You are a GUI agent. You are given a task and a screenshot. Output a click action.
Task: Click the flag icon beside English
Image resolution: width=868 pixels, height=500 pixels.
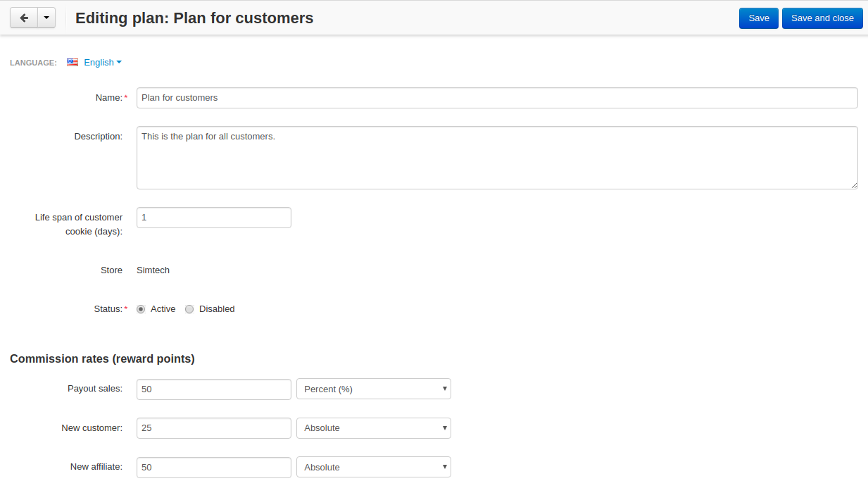click(x=73, y=62)
